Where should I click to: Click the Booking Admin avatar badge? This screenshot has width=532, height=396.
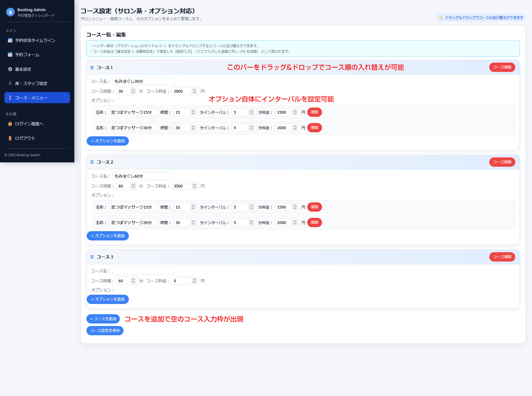(10, 12)
